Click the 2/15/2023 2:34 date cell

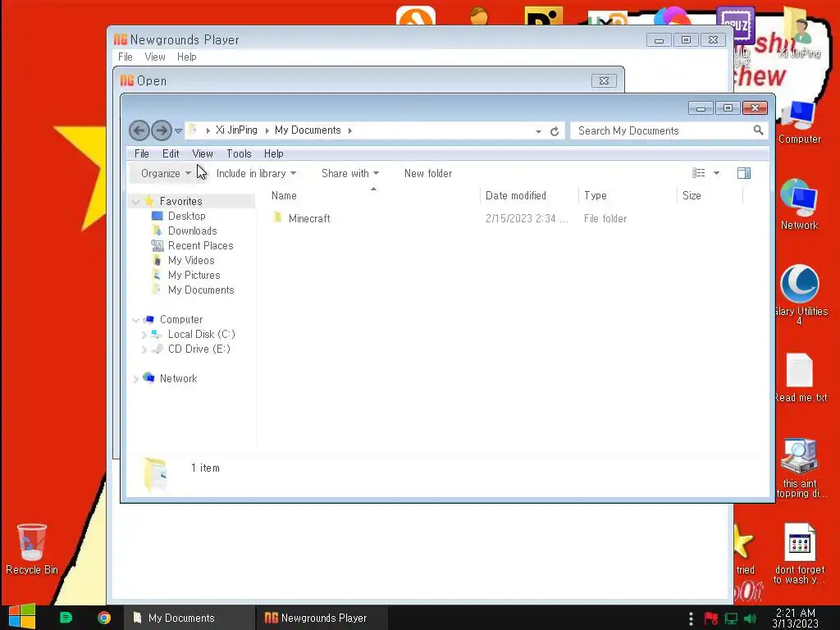tap(526, 218)
